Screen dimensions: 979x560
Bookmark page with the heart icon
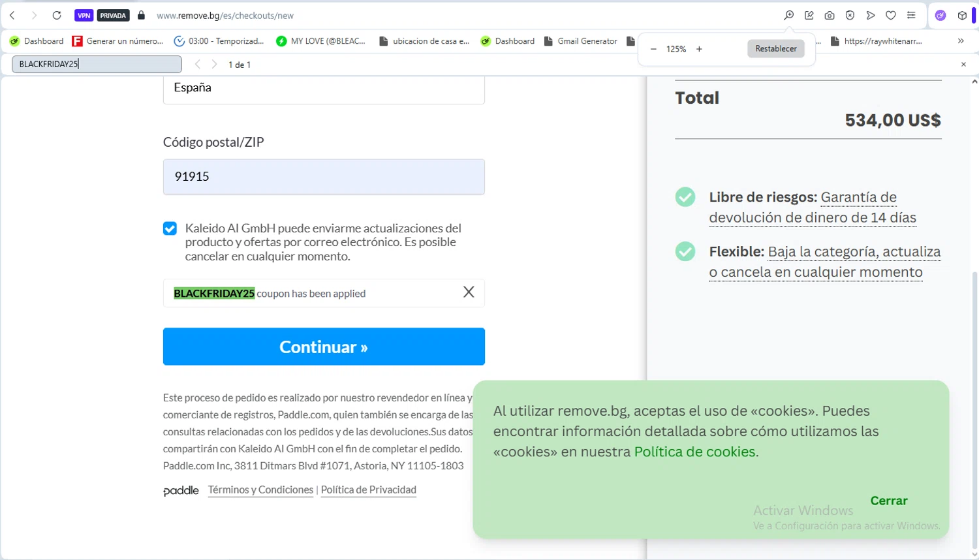pyautogui.click(x=891, y=16)
